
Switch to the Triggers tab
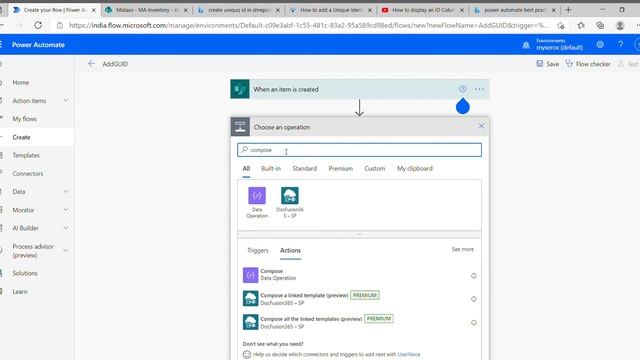tap(258, 250)
